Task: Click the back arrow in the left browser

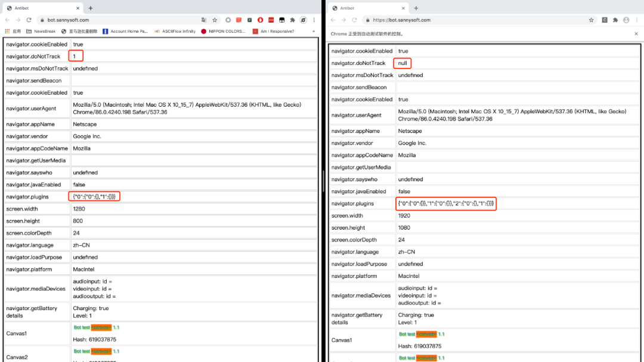Action: (x=7, y=20)
